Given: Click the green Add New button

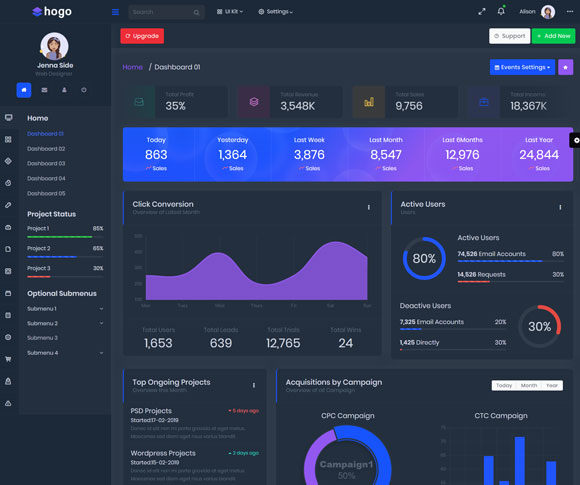Looking at the screenshot, I should click(553, 36).
